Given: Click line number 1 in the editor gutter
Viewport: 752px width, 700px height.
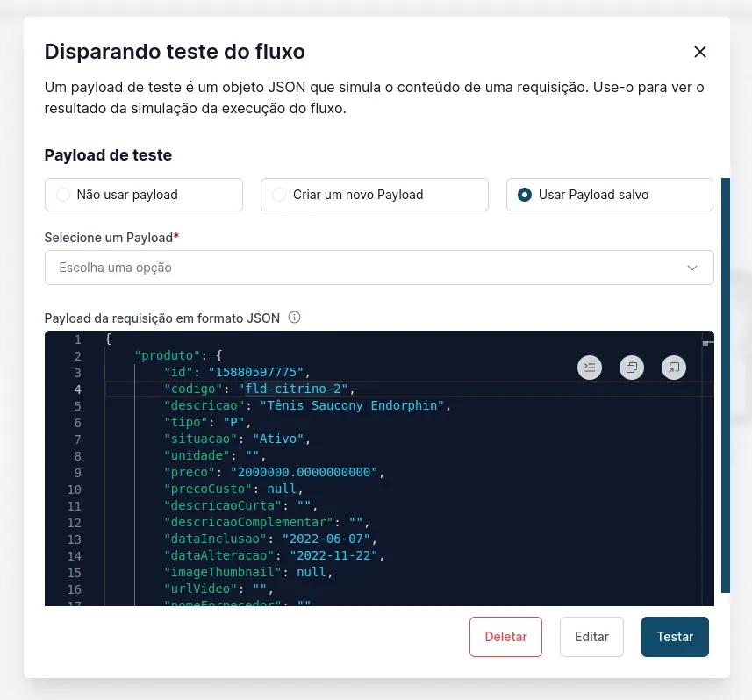Looking at the screenshot, I should [78, 340].
